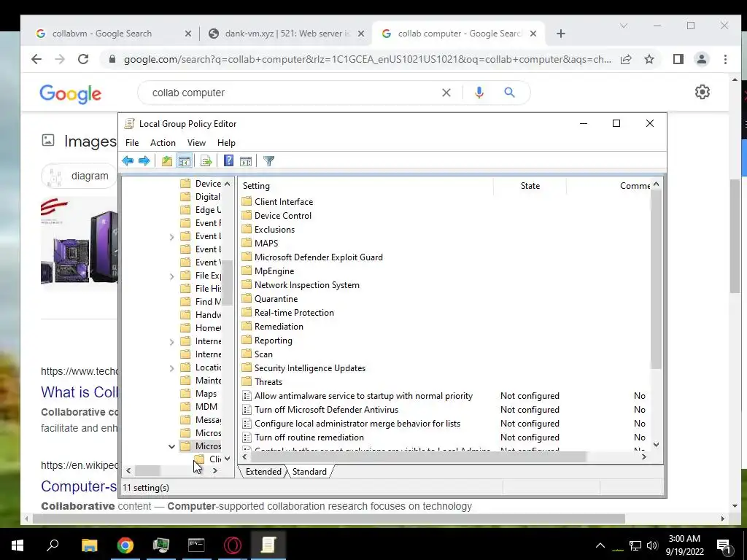
Task: Switch to the Standard tab
Action: click(309, 472)
